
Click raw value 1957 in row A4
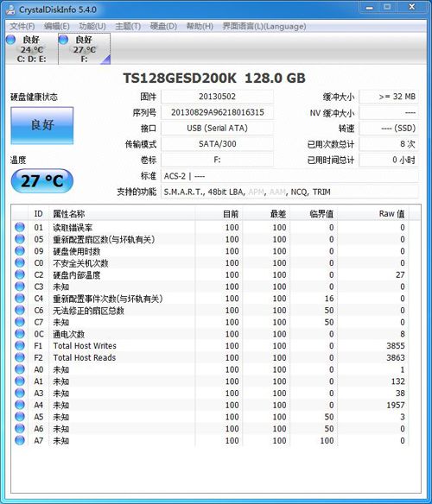pyautogui.click(x=396, y=405)
